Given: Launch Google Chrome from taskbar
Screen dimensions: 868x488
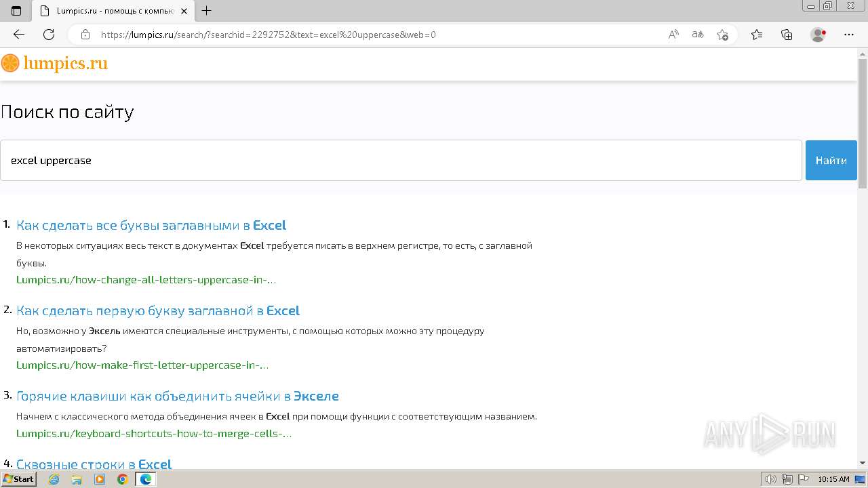Looking at the screenshot, I should click(x=123, y=479).
